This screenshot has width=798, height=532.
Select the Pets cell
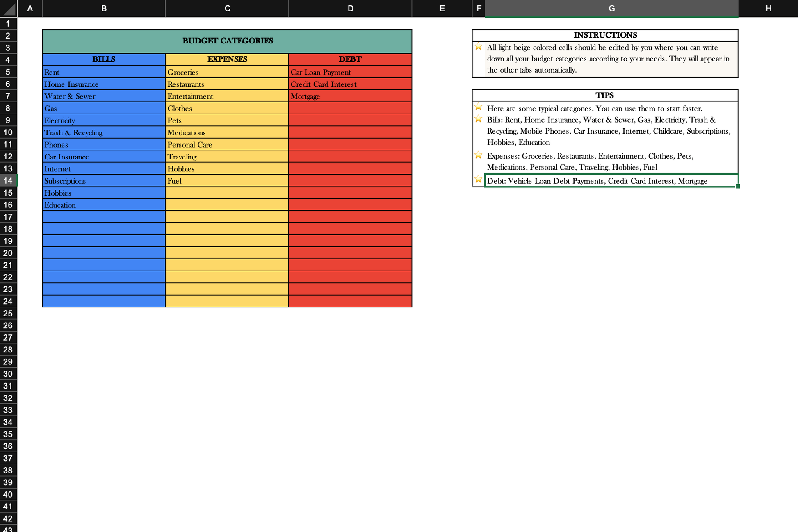(227, 120)
